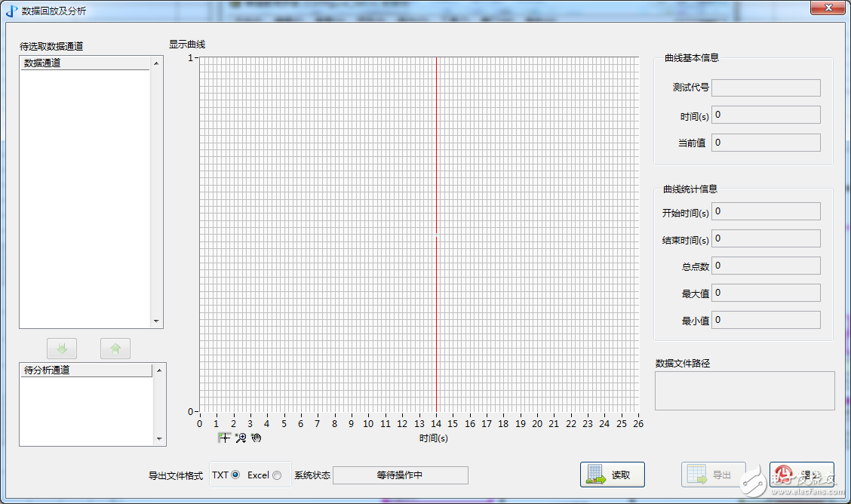Image resolution: width=851 pixels, height=504 pixels.
Task: Select the TXT export format radio button
Action: coord(235,475)
